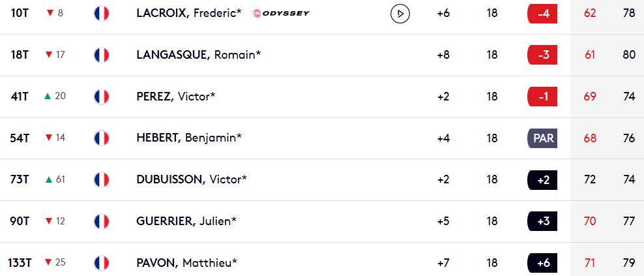Click the red -4 score badge
This screenshot has width=644, height=276.
pyautogui.click(x=542, y=14)
